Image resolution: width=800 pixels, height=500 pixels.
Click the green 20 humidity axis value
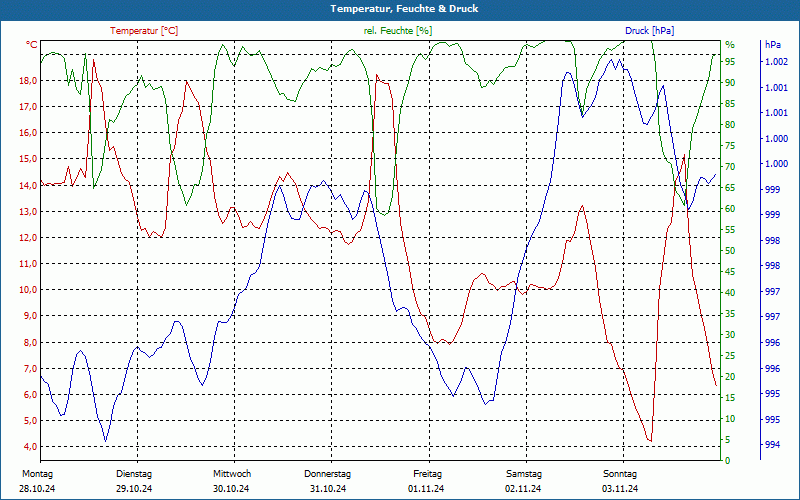(730, 377)
